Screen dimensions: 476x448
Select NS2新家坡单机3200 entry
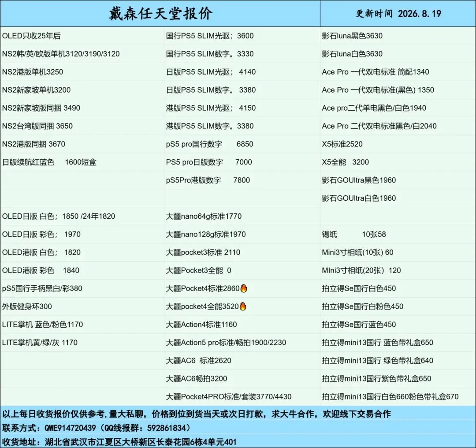pyautogui.click(x=36, y=90)
